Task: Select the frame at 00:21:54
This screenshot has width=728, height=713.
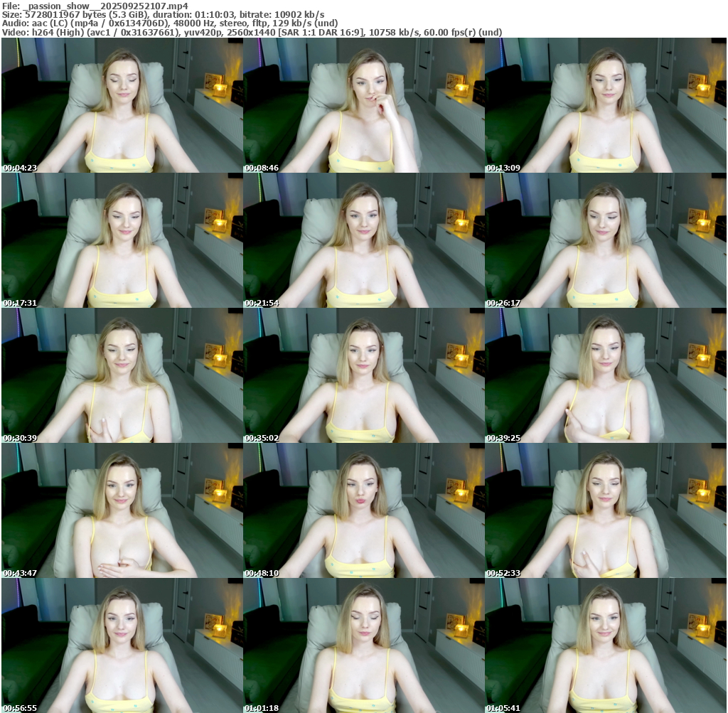Action: (364, 240)
